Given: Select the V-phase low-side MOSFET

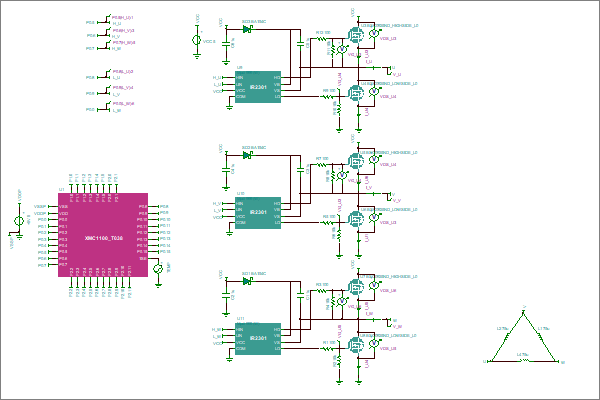Looking at the screenshot, I should (356, 219).
